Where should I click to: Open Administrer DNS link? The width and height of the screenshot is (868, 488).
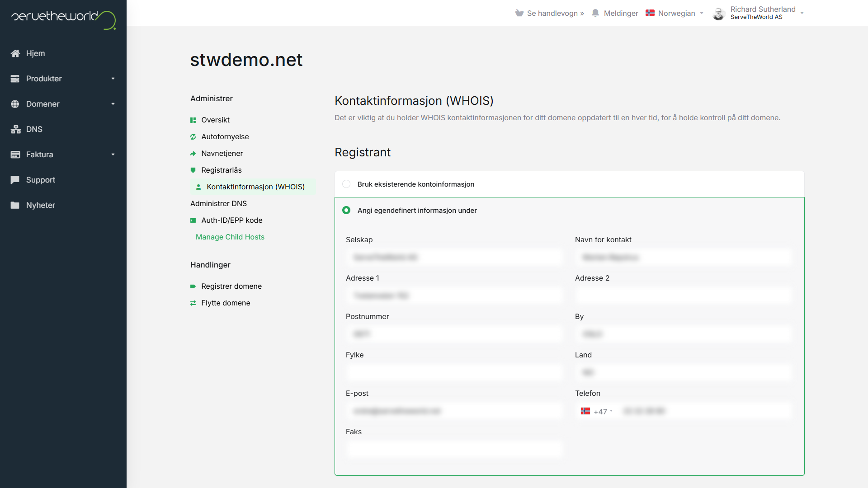(218, 204)
